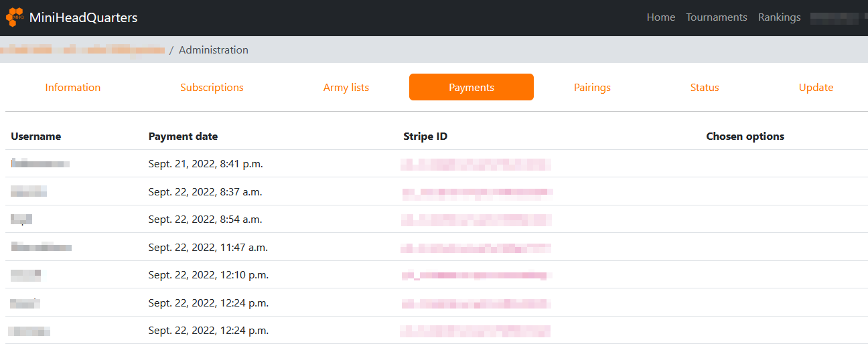Image resolution: width=868 pixels, height=346 pixels.
Task: Switch to the Information tab
Action: 73,88
